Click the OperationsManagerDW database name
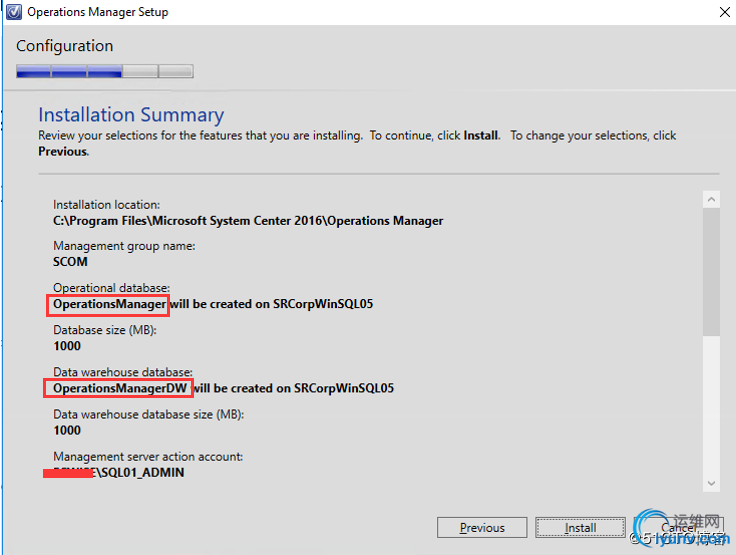Screen dimensions: 736x555 pos(120,388)
